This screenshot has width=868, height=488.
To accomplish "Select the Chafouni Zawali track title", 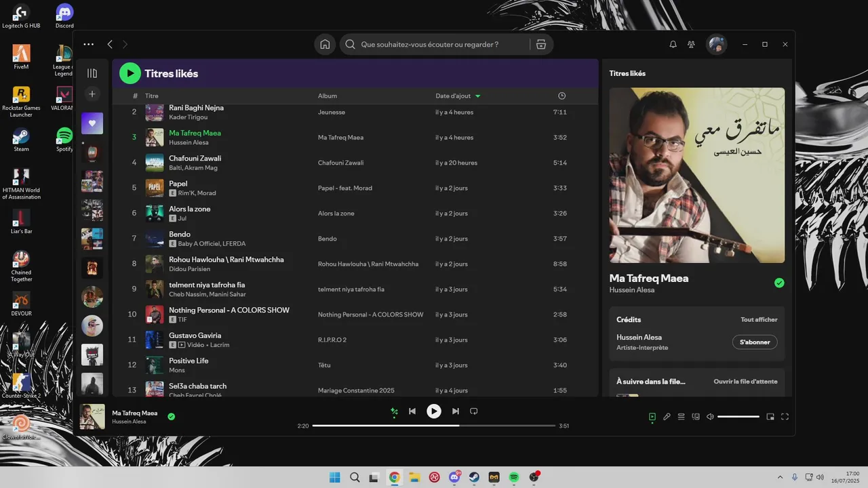I will pos(195,159).
